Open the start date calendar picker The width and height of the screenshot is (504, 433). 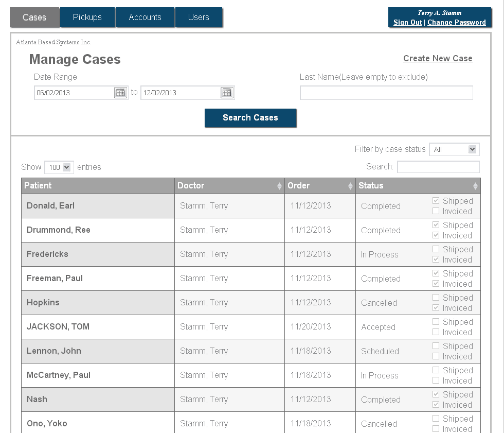coord(120,93)
